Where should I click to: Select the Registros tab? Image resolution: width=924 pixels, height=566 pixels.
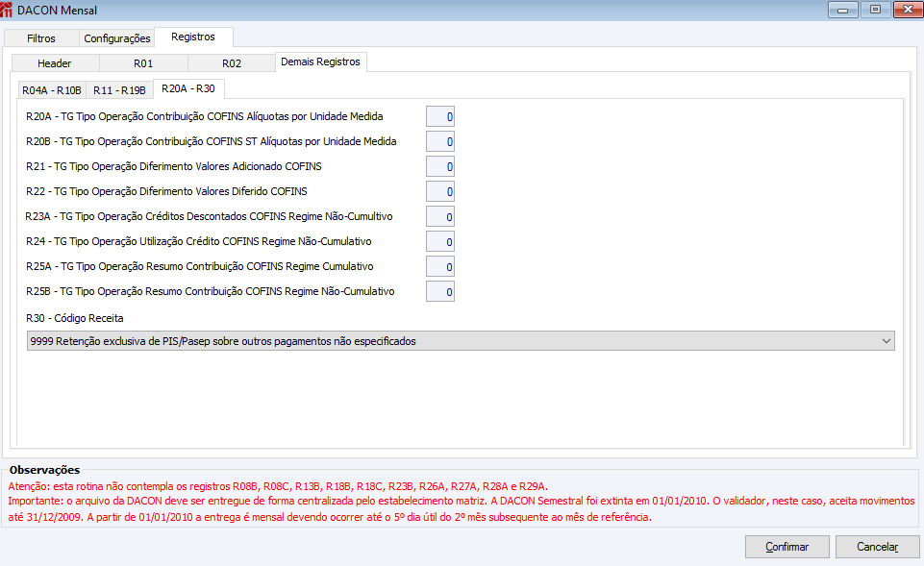click(x=193, y=37)
